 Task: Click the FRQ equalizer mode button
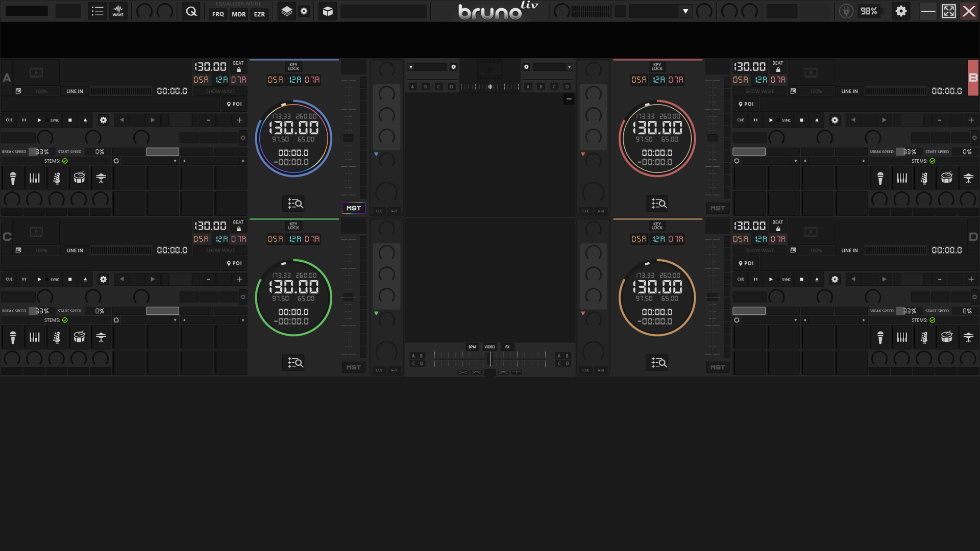(x=218, y=14)
